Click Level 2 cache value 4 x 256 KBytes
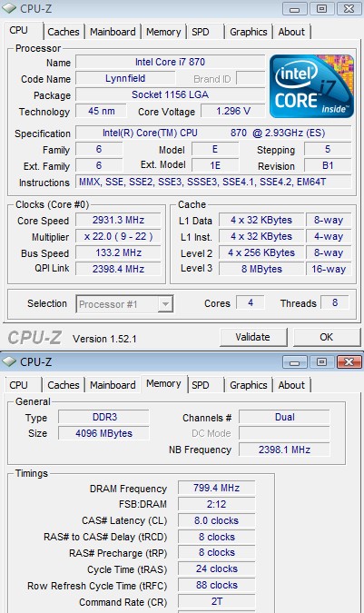 [x=261, y=253]
